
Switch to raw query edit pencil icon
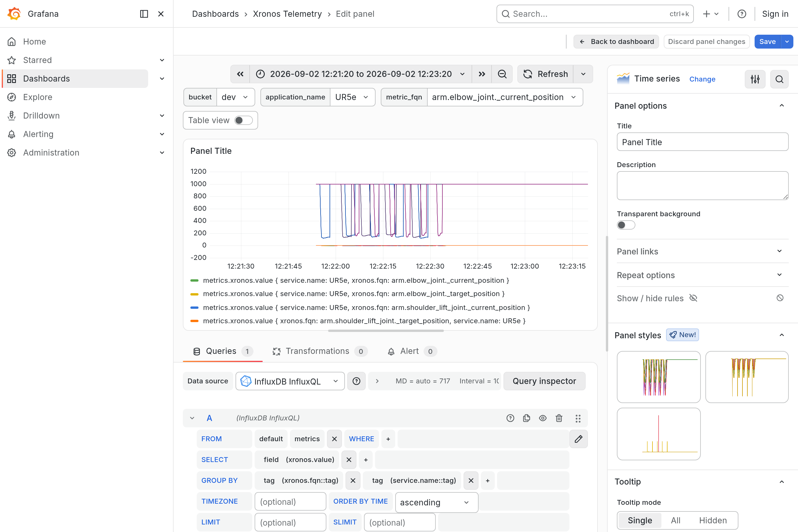(x=579, y=439)
